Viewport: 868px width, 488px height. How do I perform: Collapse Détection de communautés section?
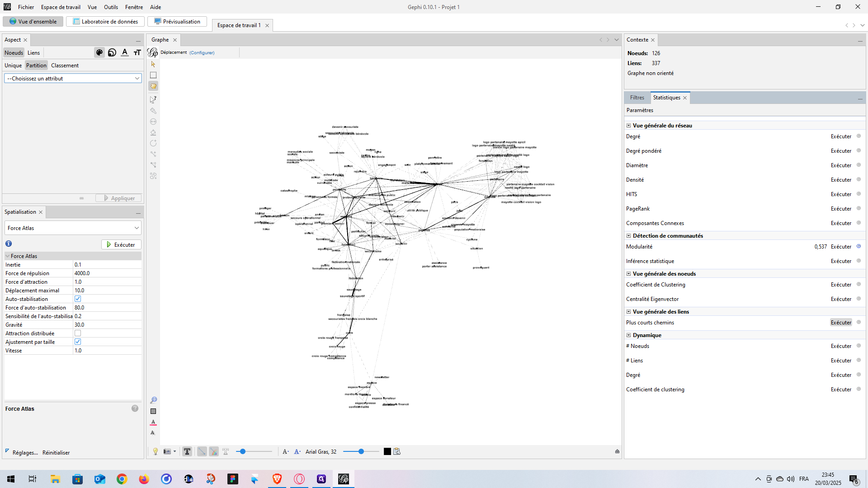(x=628, y=236)
